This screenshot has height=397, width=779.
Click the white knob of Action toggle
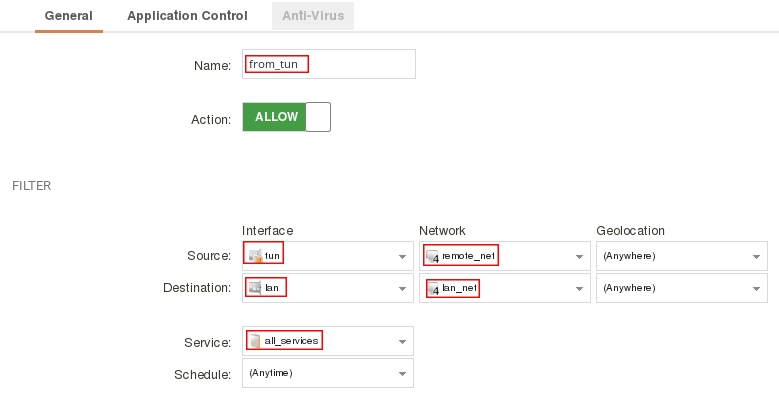(x=318, y=117)
